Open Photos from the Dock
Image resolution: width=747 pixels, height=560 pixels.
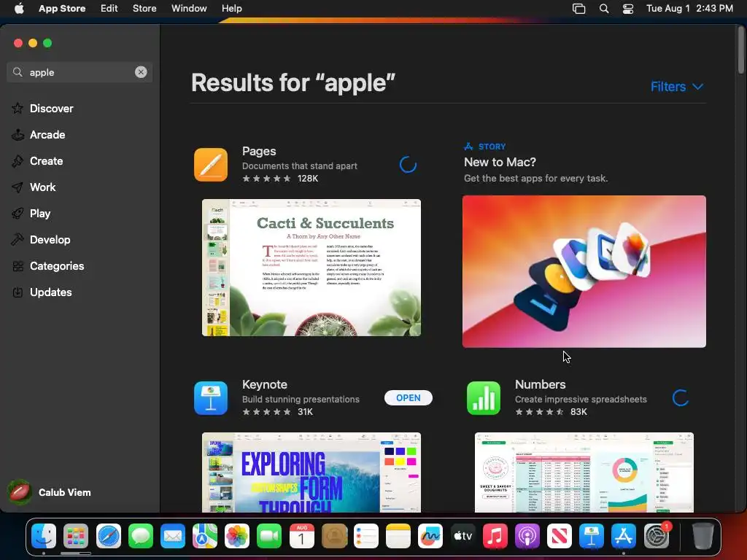coord(237,536)
